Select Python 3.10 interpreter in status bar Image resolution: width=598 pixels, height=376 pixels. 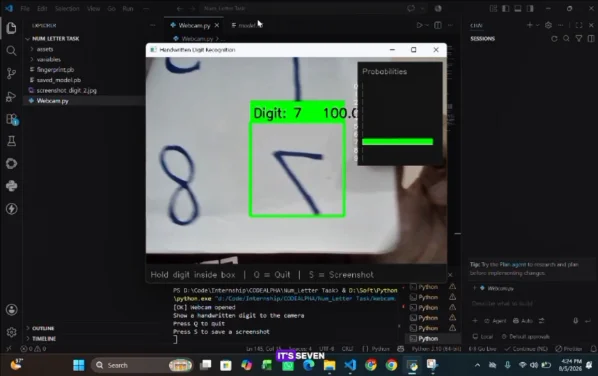tap(436, 349)
